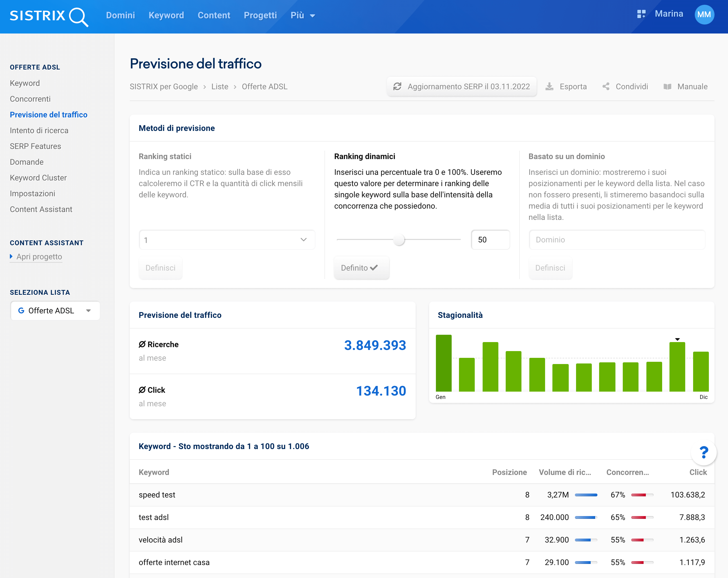The width and height of the screenshot is (728, 578).
Task: Click the red competition bar for test adsl
Action: click(642, 517)
